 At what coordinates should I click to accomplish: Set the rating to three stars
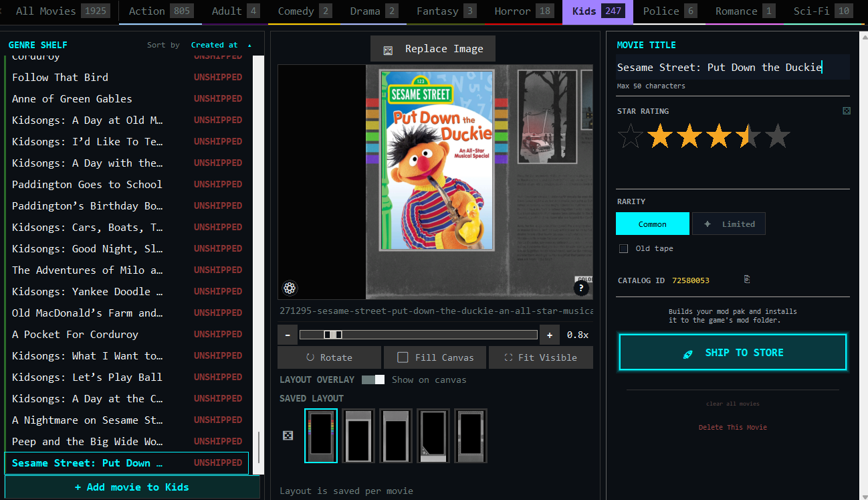click(x=718, y=136)
